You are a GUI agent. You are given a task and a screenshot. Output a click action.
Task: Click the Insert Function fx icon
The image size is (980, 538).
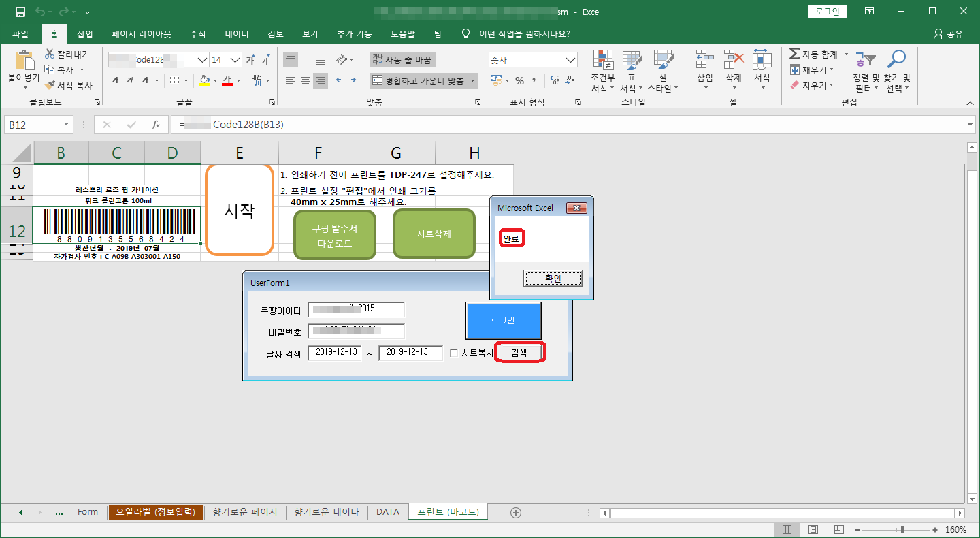pyautogui.click(x=155, y=125)
